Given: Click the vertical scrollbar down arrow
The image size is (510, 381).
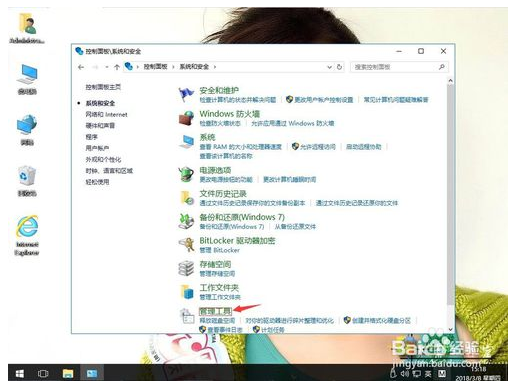Looking at the screenshot, I should click(451, 329).
